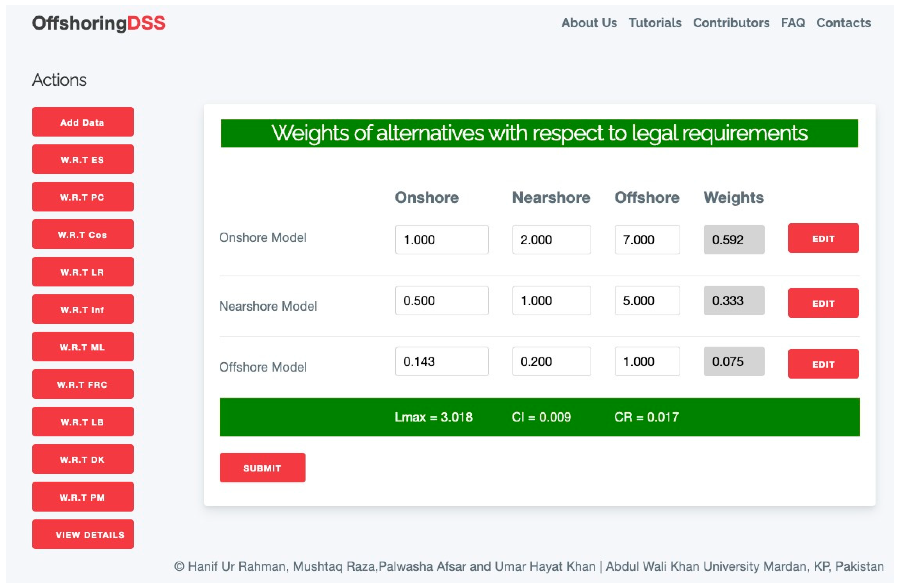Screen dimensions: 900x588
Task: Go to W.R.T LR comparisons
Action: pyautogui.click(x=83, y=271)
